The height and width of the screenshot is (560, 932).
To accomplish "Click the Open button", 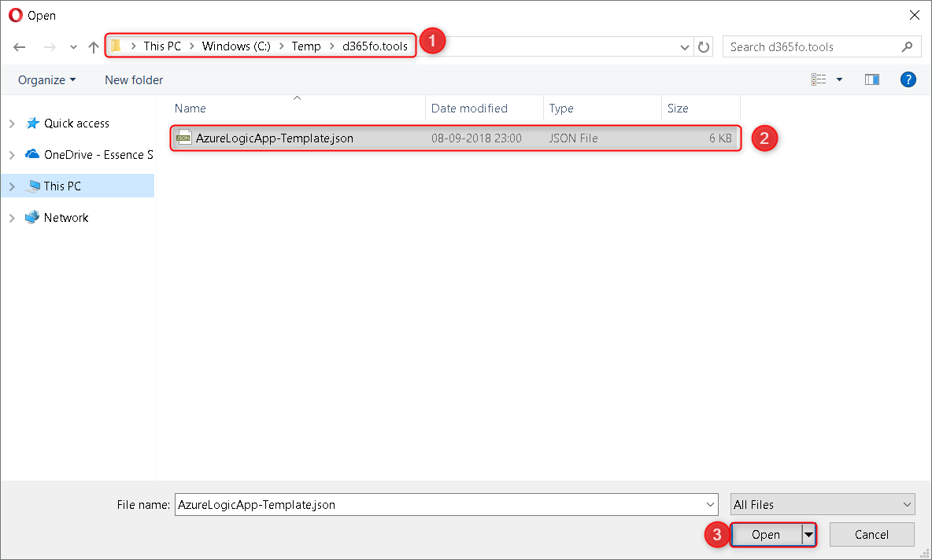I will point(765,535).
